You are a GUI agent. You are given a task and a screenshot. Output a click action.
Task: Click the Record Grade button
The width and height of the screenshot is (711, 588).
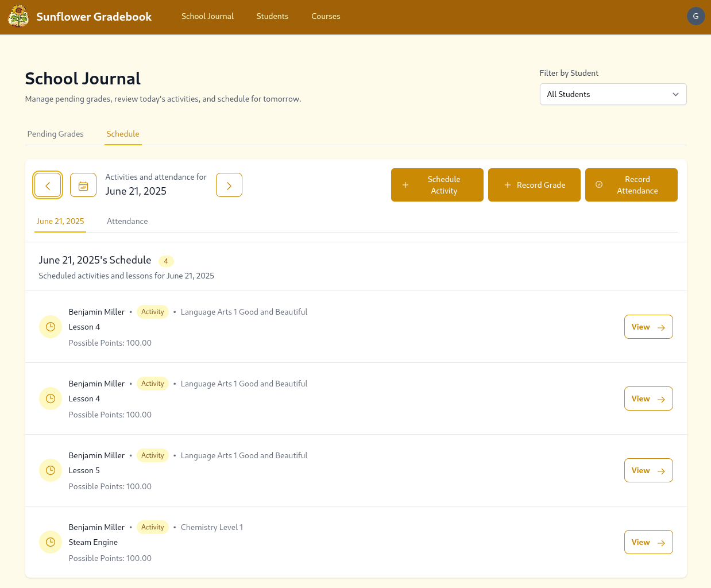534,185
